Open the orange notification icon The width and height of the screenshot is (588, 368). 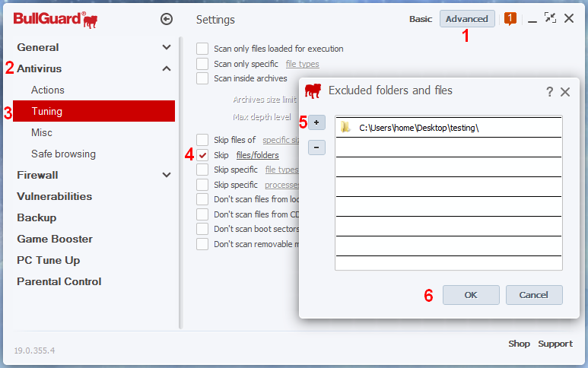510,18
